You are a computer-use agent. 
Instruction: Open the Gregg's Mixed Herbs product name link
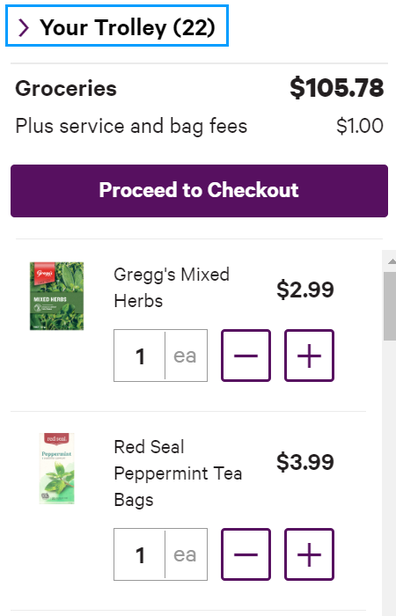pyautogui.click(x=171, y=288)
